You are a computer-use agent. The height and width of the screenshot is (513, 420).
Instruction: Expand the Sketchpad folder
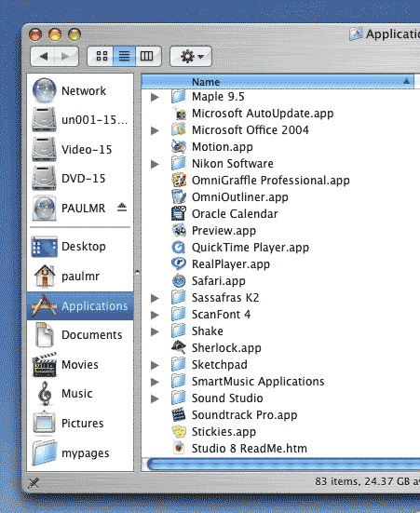(155, 365)
